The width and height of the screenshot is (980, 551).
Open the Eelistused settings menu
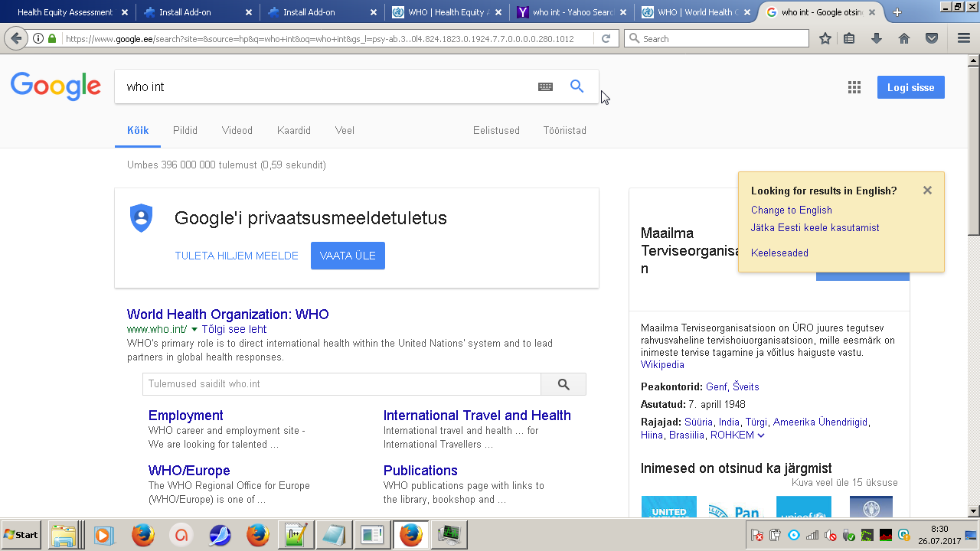(496, 131)
